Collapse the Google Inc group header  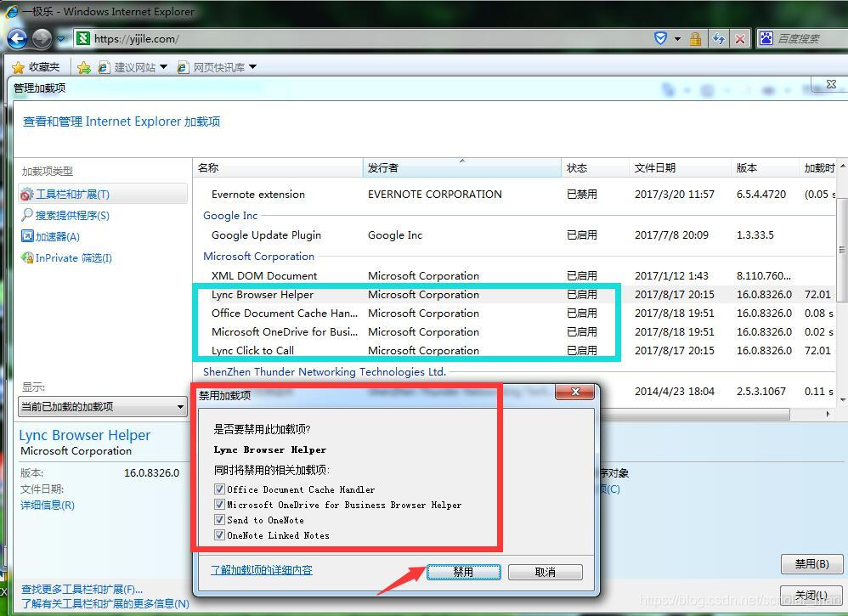(x=230, y=215)
